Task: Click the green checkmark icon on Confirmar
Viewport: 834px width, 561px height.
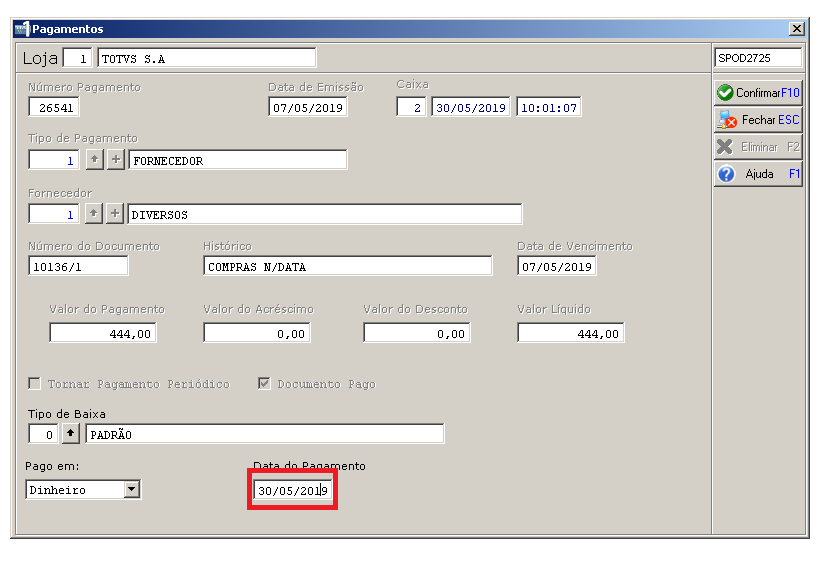Action: [725, 93]
